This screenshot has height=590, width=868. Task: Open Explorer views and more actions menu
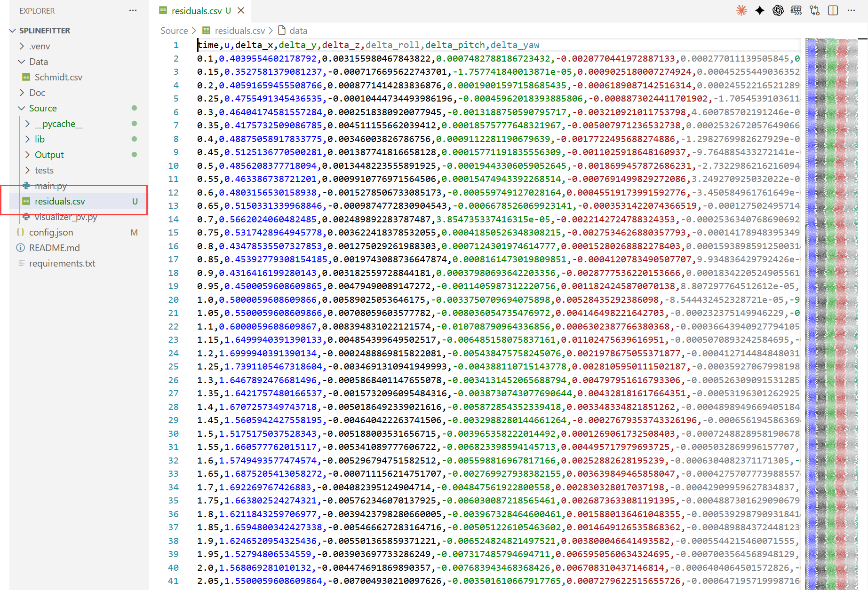[133, 10]
